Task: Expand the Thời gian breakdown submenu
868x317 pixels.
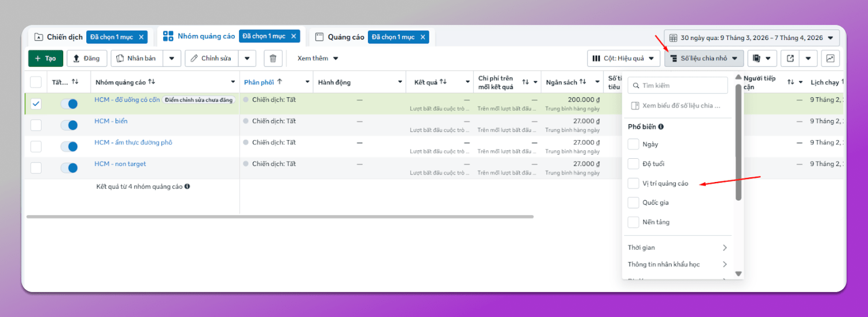Action: click(677, 247)
